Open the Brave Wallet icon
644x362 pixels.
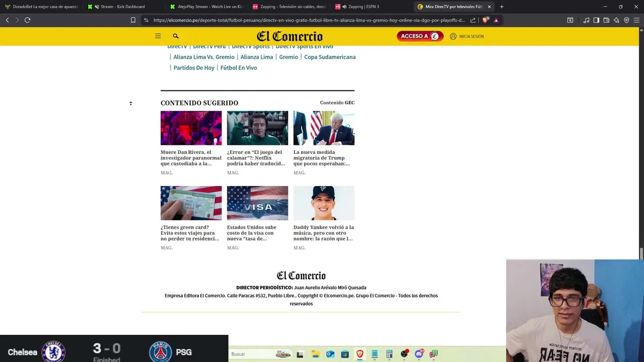606,20
